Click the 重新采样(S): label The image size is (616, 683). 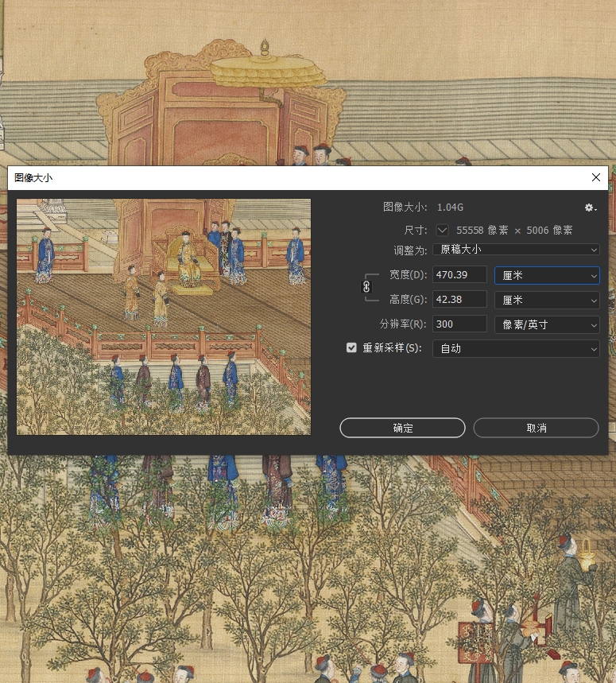point(392,347)
